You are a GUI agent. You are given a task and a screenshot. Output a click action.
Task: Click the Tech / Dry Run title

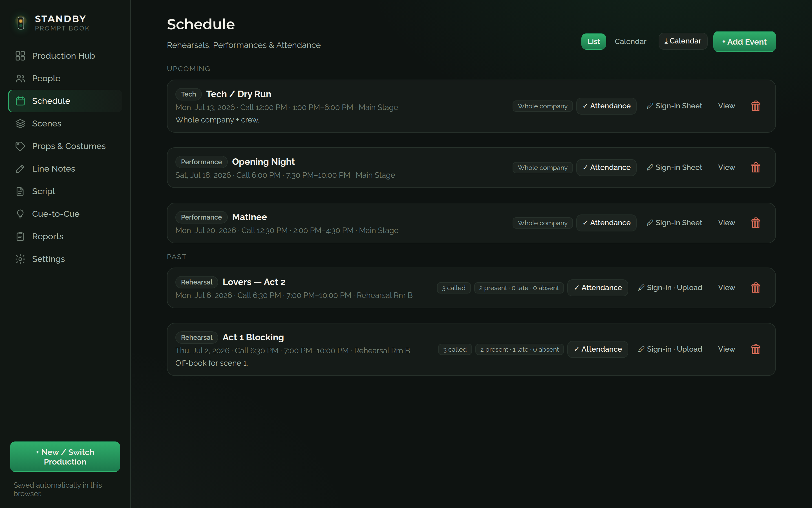tap(239, 94)
